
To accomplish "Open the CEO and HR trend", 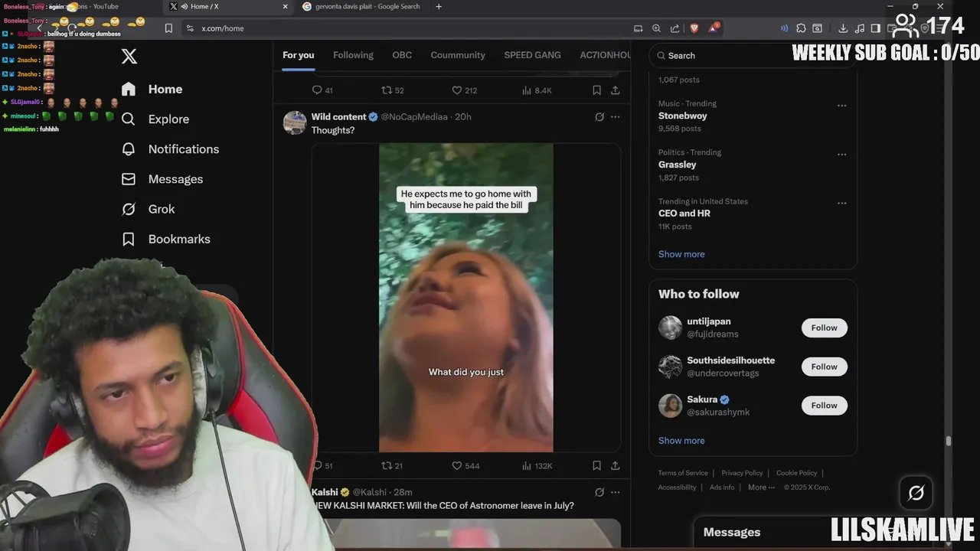I will (x=684, y=214).
